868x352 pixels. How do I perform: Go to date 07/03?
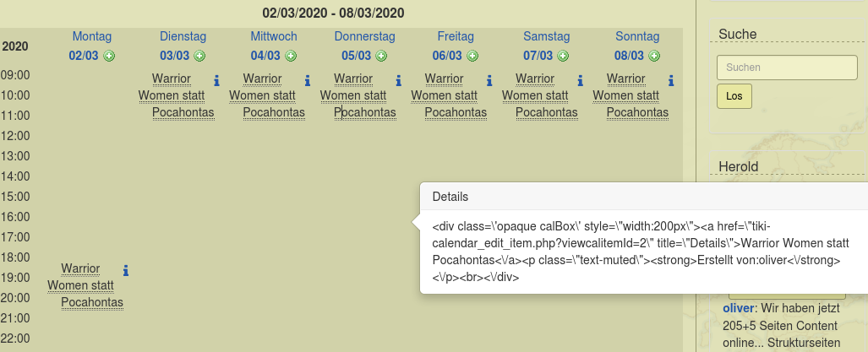(538, 56)
